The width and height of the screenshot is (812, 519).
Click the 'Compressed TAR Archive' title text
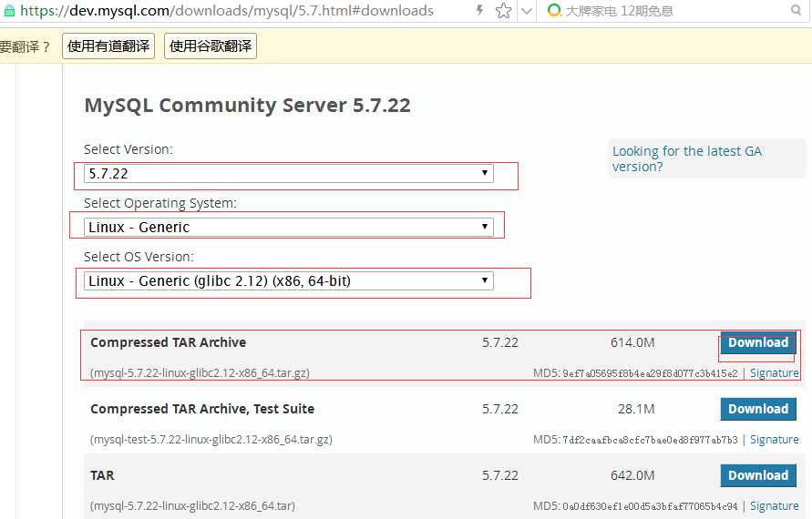point(169,342)
